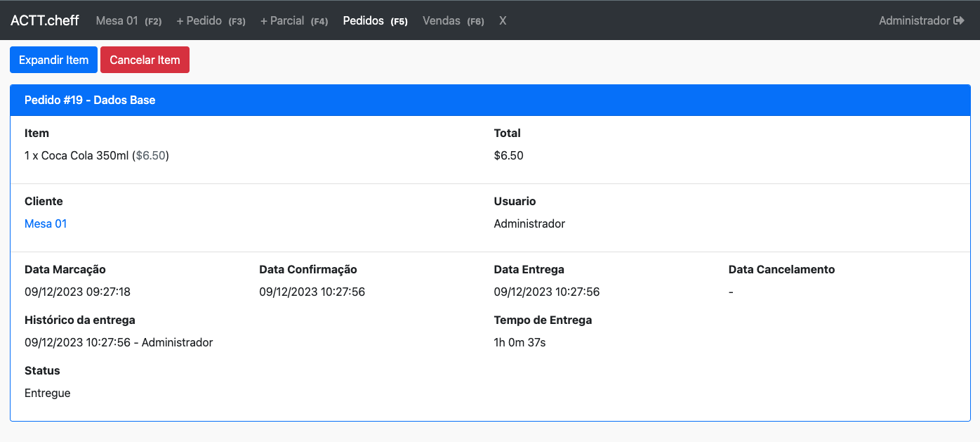Click the Status value Entregue

pos(47,393)
